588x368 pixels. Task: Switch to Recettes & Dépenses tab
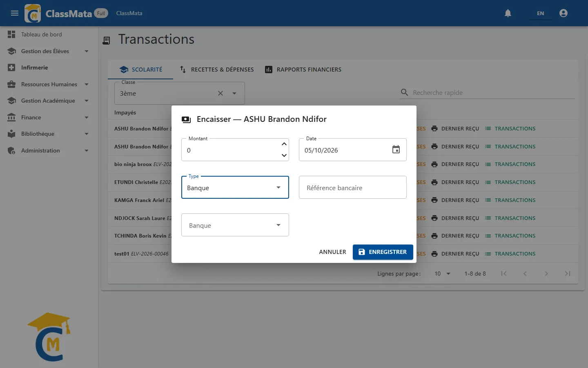[217, 70]
